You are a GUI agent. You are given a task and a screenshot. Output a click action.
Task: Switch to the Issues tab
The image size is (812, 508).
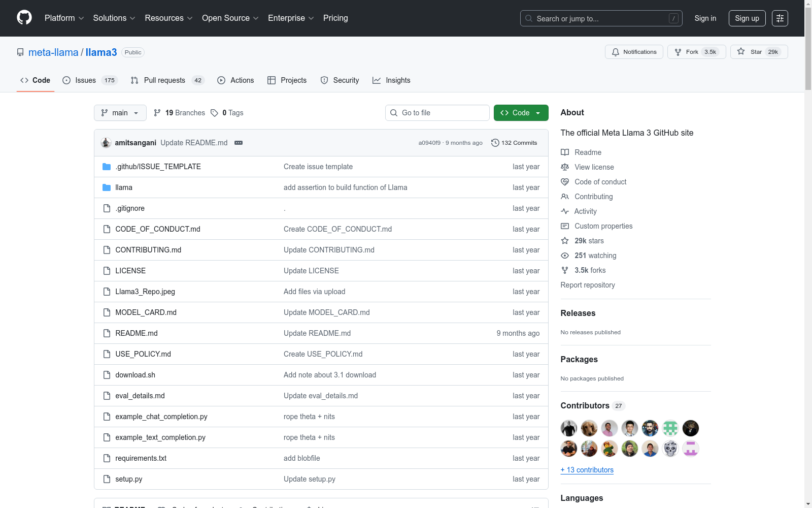[90, 80]
